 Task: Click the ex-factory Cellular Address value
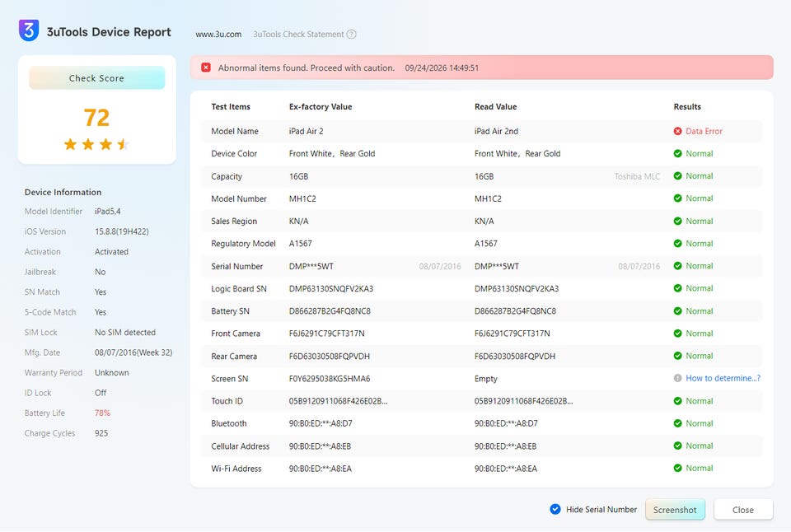tap(320, 446)
